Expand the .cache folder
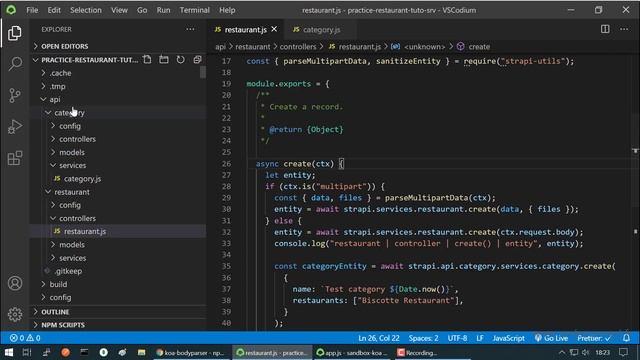The height and width of the screenshot is (360, 640). [118, 73]
